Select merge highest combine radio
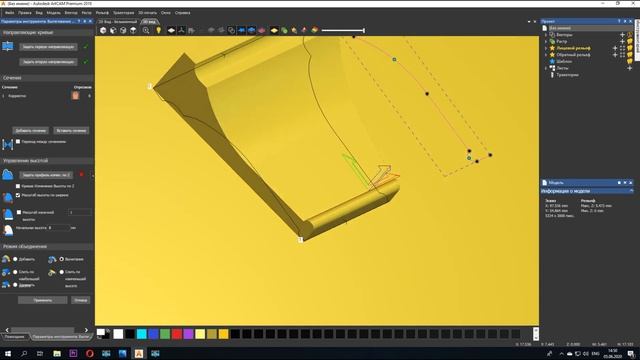The image size is (640, 360). tap(15, 272)
